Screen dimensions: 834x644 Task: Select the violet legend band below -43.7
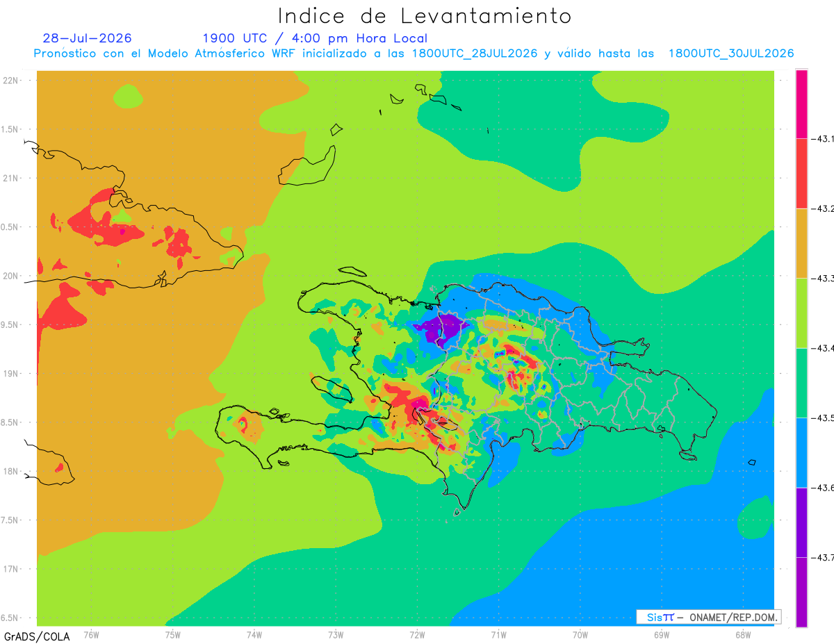pos(801,592)
